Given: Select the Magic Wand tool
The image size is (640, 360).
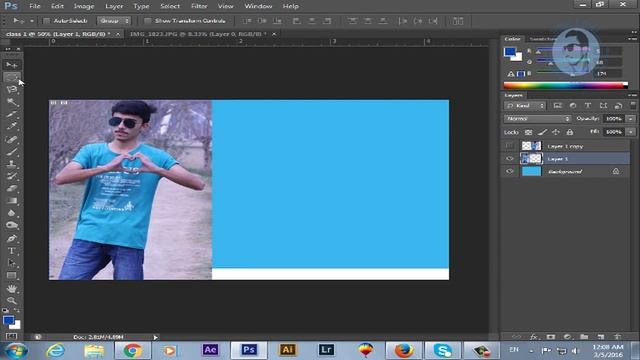Looking at the screenshot, I should tap(11, 102).
